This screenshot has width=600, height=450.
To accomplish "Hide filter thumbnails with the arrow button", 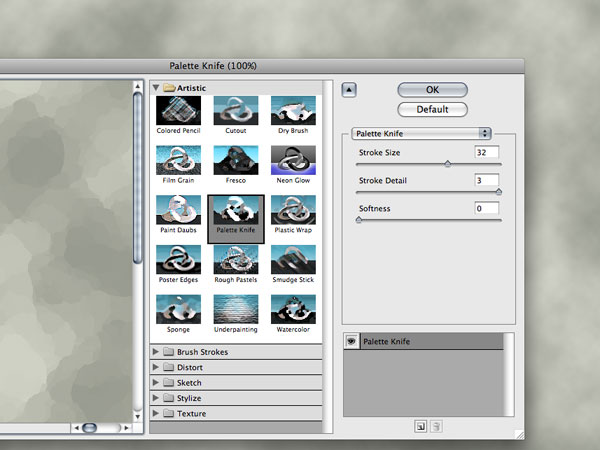I will (x=349, y=90).
